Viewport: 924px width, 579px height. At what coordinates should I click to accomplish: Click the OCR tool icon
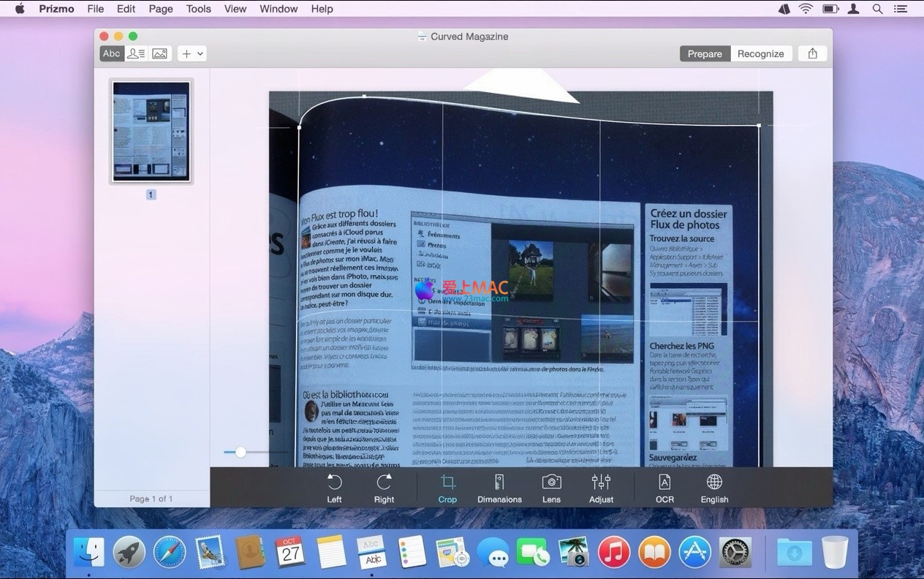point(664,488)
